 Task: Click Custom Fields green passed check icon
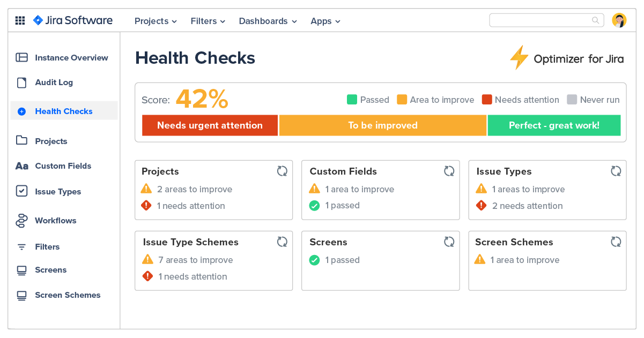coord(315,205)
